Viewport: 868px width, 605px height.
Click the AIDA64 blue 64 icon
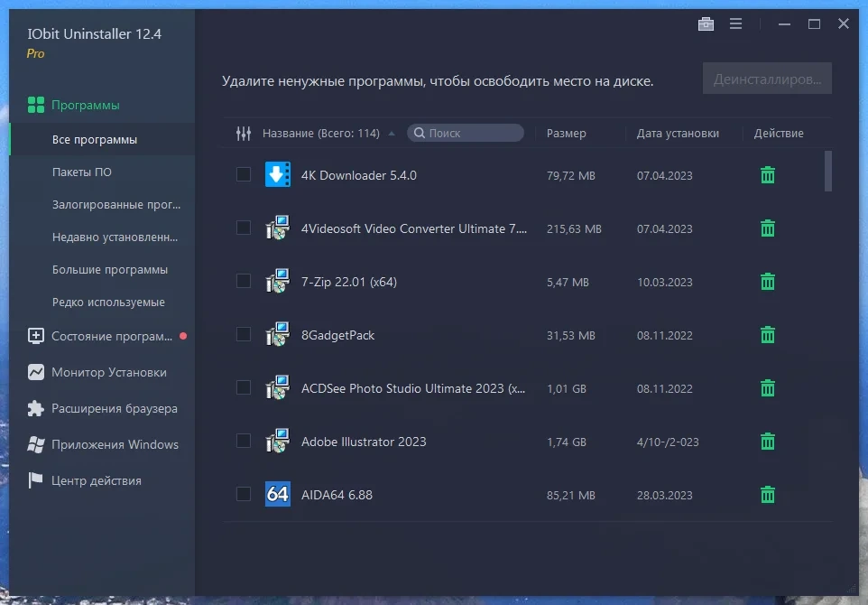(x=277, y=494)
